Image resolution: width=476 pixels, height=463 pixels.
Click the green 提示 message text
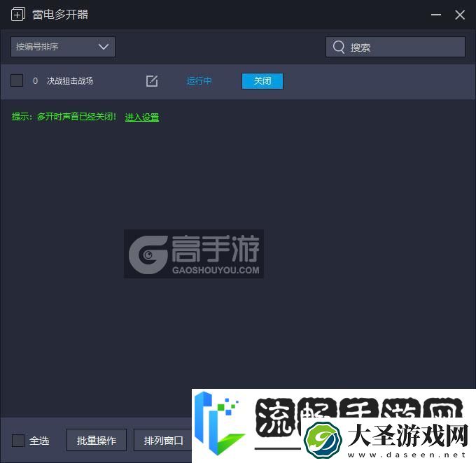coord(64,117)
